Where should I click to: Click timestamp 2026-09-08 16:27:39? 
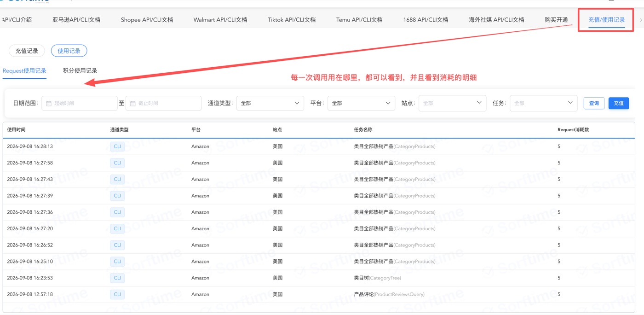point(30,196)
